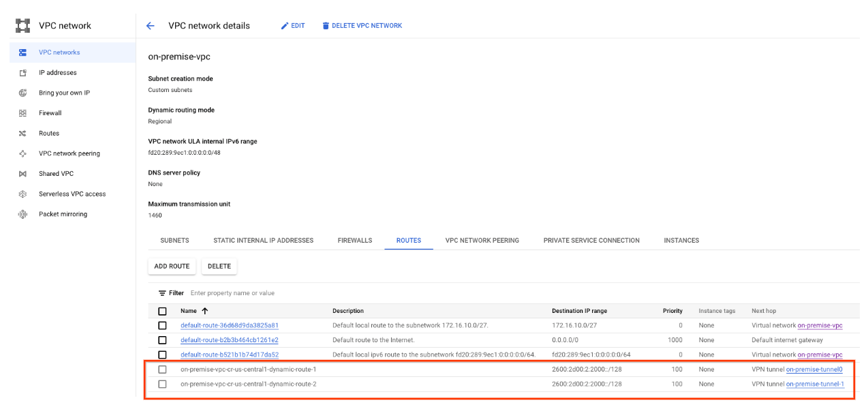
Task: Toggle the select-all checkbox in table header
Action: pyautogui.click(x=162, y=311)
